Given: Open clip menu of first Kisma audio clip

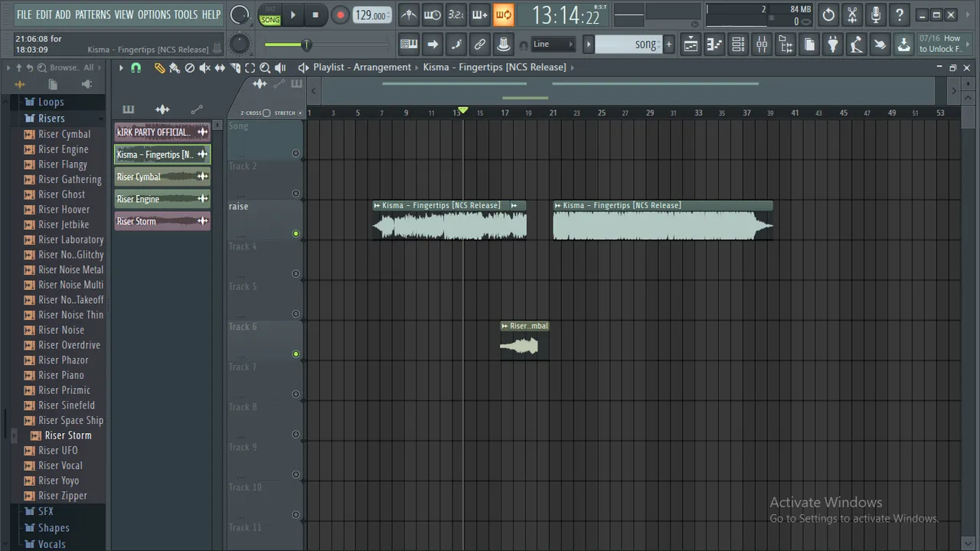Looking at the screenshot, I should tap(377, 205).
